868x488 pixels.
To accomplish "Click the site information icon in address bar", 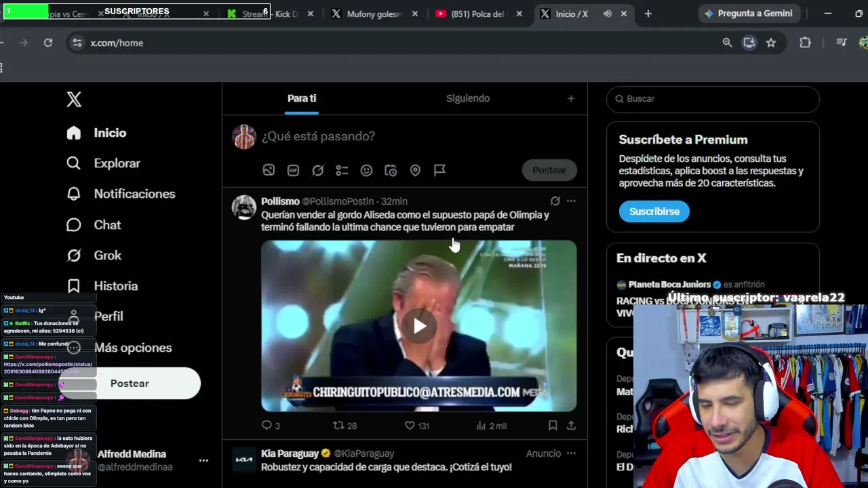I will (x=77, y=43).
